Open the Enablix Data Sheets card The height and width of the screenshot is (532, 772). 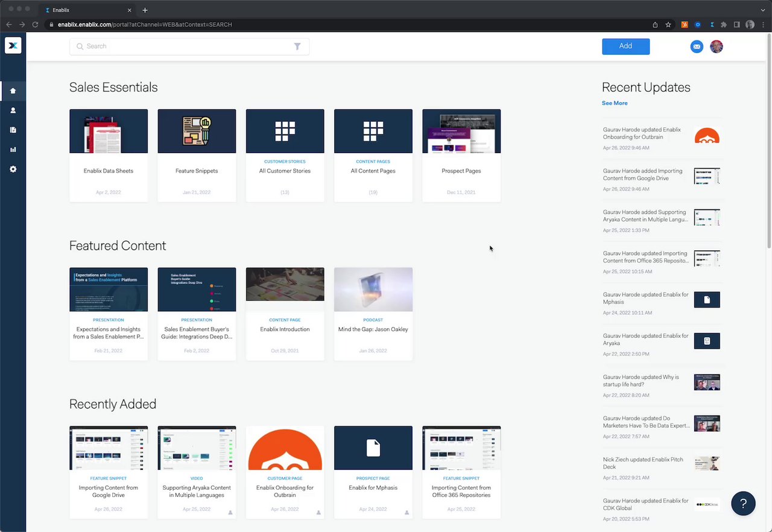pos(109,156)
